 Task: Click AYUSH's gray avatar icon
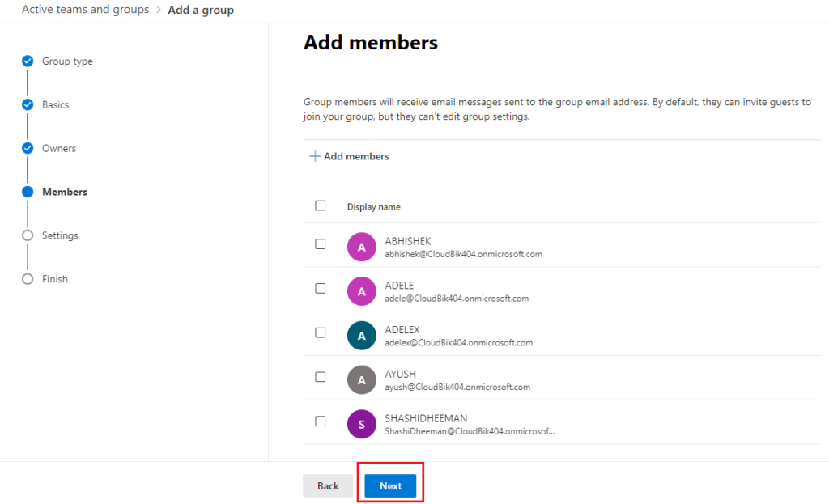[361, 379]
